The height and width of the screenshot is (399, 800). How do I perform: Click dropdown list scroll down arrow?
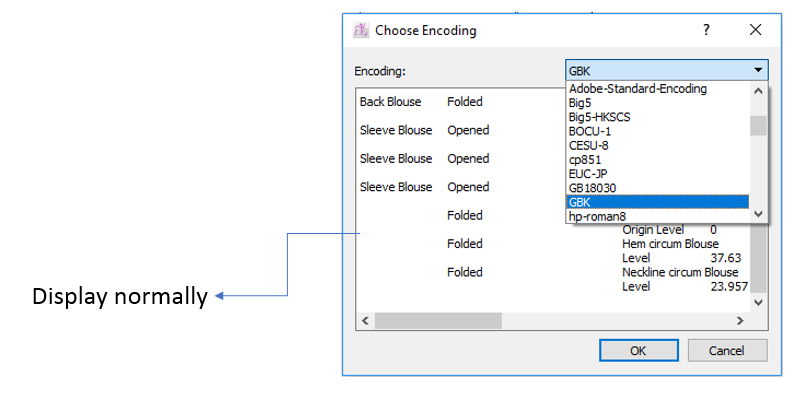[x=758, y=214]
